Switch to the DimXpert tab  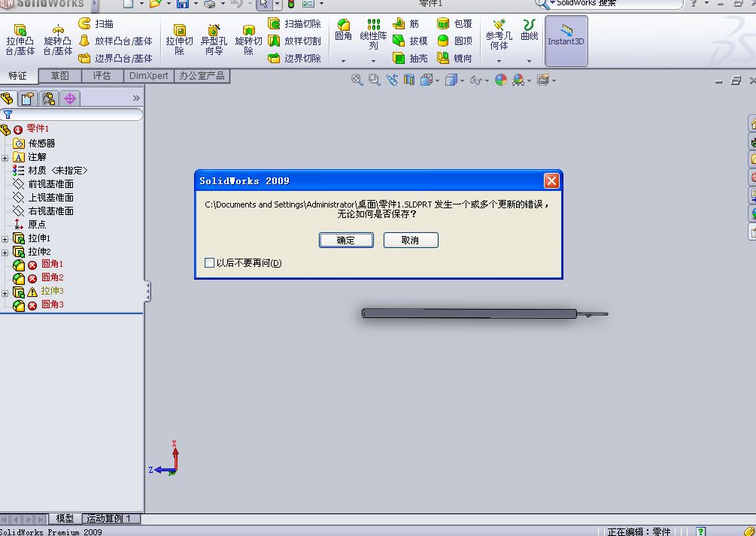pos(148,76)
